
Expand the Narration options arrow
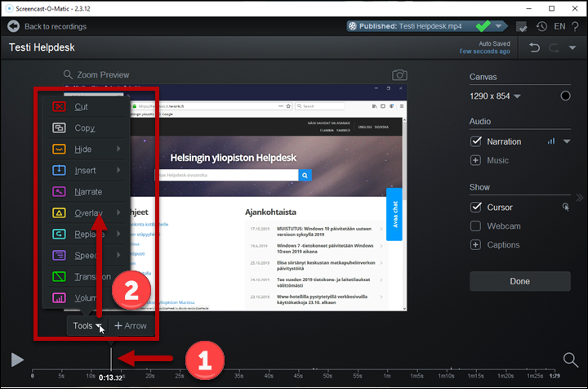(x=567, y=141)
